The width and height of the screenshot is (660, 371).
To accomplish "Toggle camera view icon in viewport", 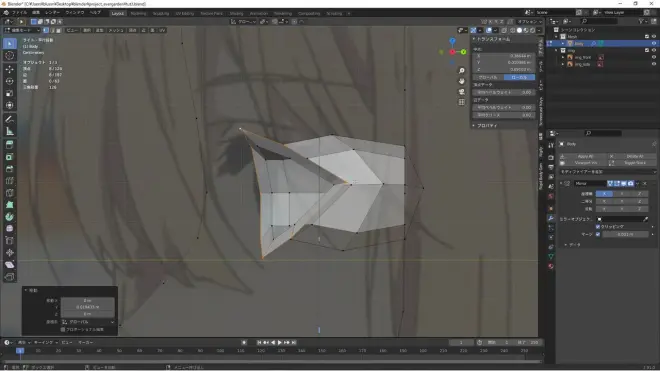I will [x=462, y=91].
